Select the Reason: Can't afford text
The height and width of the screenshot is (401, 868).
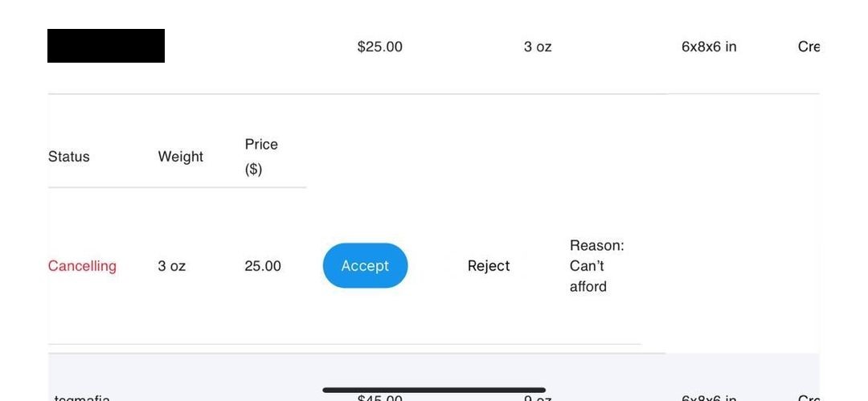596,266
